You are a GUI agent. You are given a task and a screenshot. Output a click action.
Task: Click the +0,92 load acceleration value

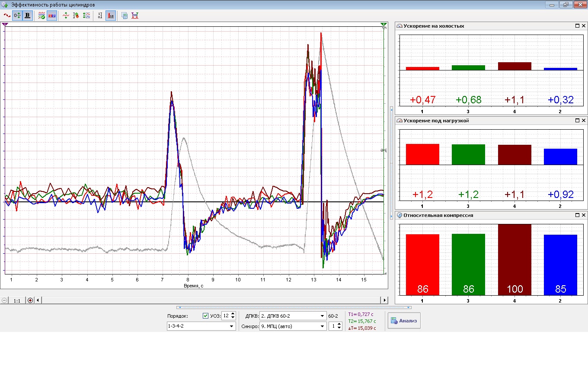point(561,194)
